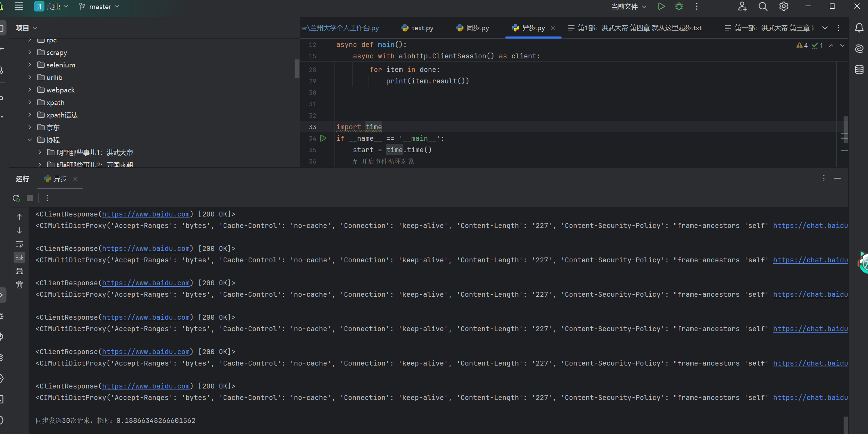
Task: Go to next highlighted problem
Action: point(842,46)
